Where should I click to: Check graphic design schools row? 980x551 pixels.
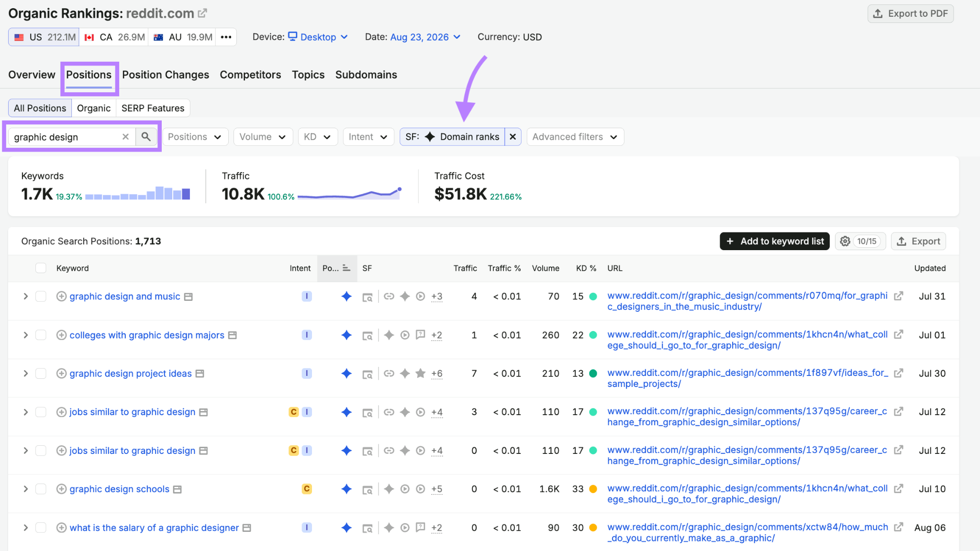tap(41, 489)
